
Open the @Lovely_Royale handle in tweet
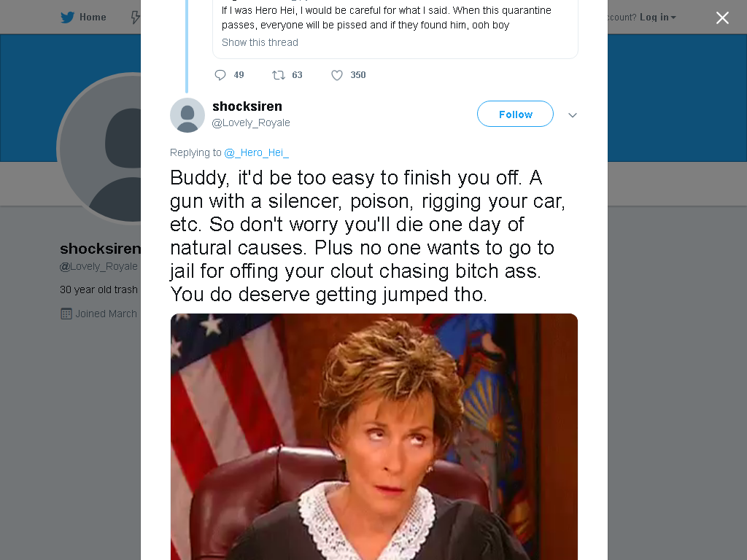coord(251,122)
